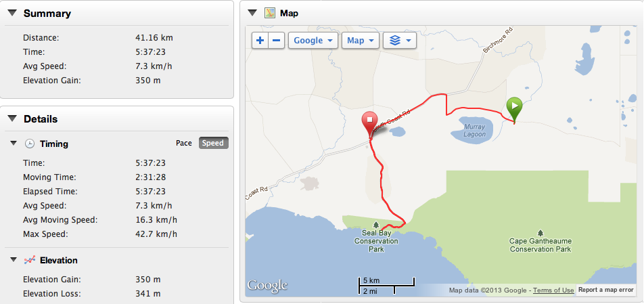
Task: Collapse the Summary panel
Action: 12,14
